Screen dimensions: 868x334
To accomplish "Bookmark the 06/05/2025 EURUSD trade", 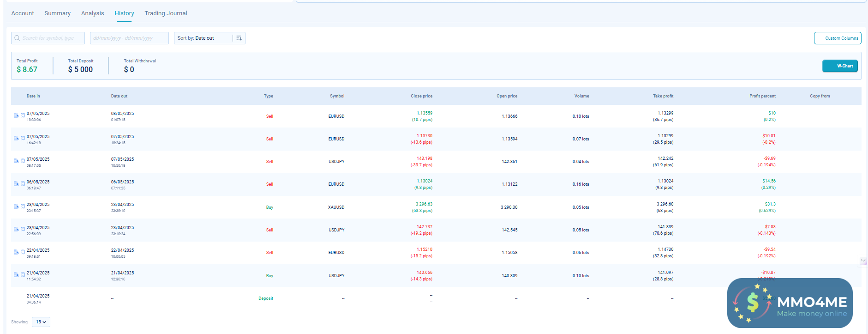I will 23,184.
